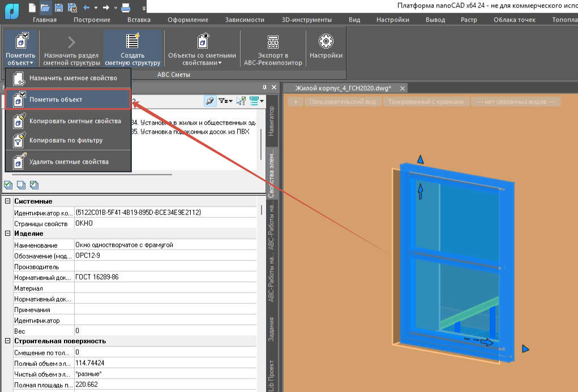Open the Настройки ribbon tab
Image resolution: width=578 pixels, height=392 pixels.
(392, 20)
